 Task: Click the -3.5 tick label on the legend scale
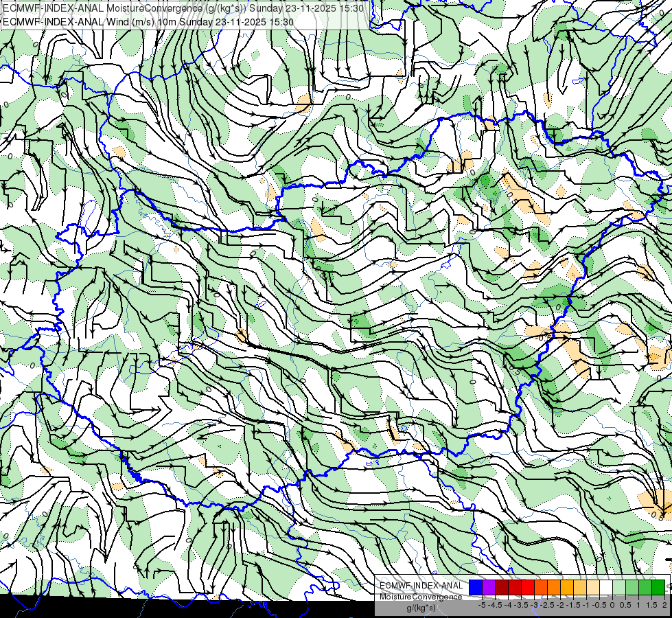point(521,605)
